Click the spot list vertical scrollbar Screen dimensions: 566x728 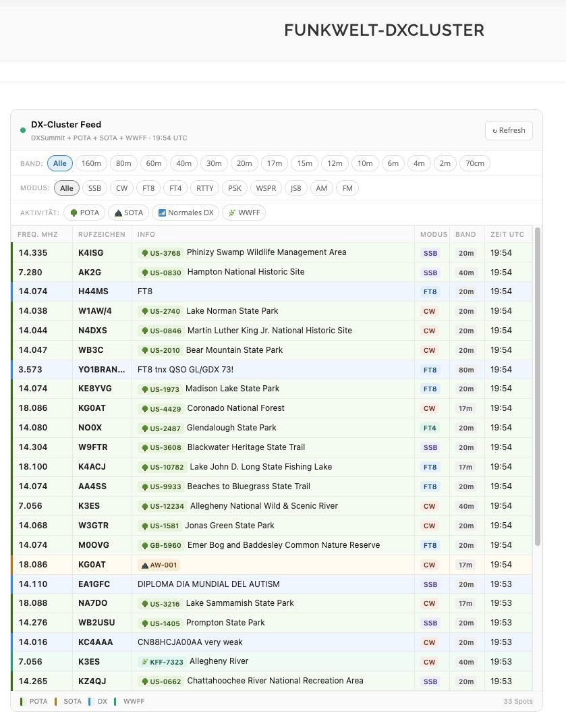(x=538, y=387)
